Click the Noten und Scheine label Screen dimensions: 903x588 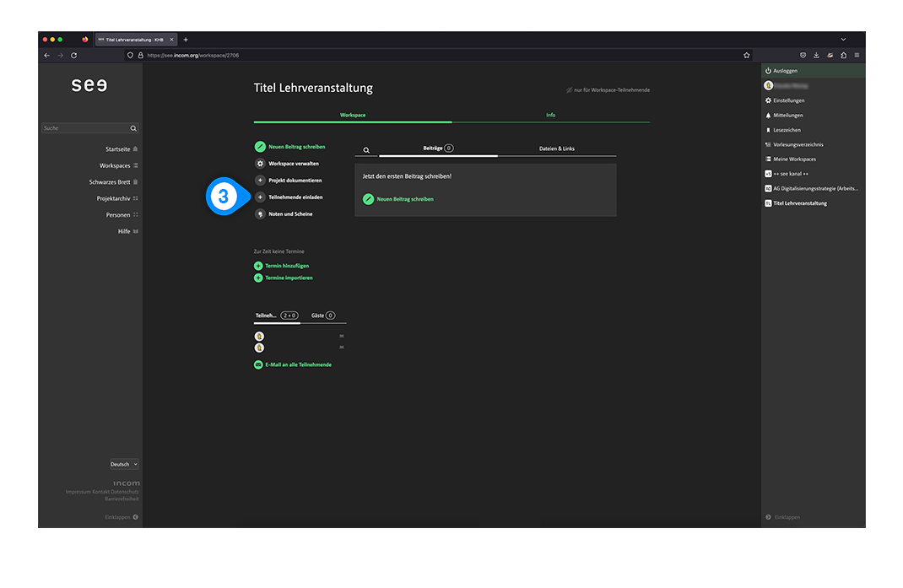tap(290, 214)
